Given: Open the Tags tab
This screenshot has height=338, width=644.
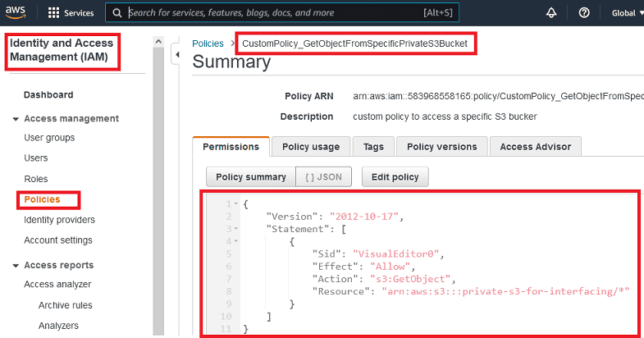Looking at the screenshot, I should tap(373, 147).
